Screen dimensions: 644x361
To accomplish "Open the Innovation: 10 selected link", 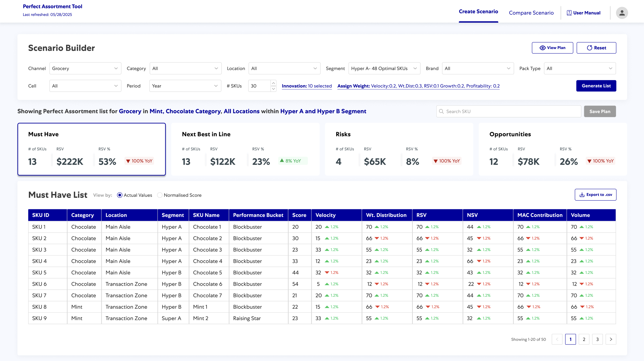I will [x=307, y=86].
